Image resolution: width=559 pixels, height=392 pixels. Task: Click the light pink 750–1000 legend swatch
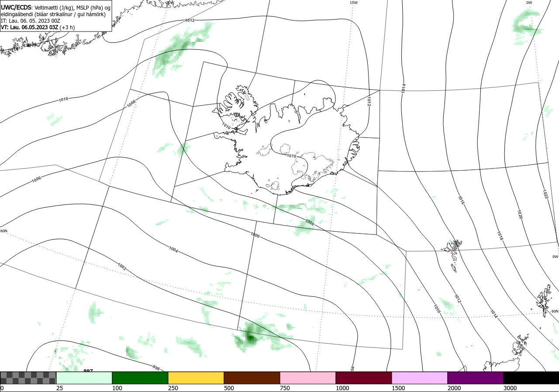[x=308, y=378]
